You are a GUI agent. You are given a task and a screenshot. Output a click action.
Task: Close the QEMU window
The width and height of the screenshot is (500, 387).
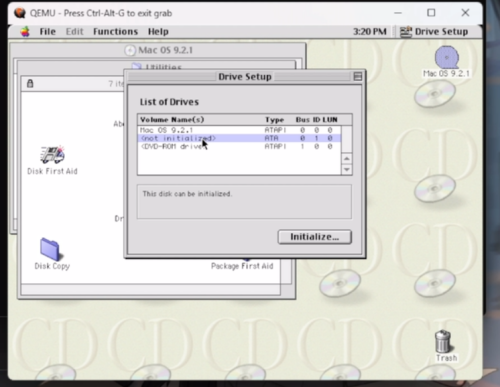click(465, 13)
